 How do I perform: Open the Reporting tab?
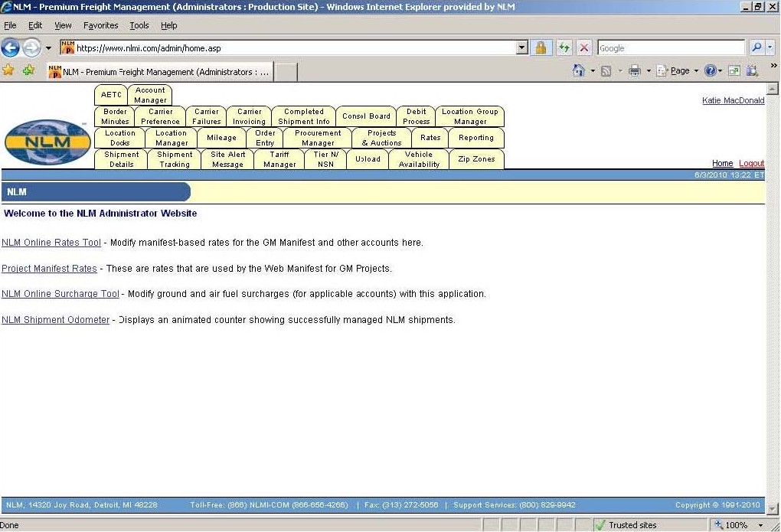(476, 138)
